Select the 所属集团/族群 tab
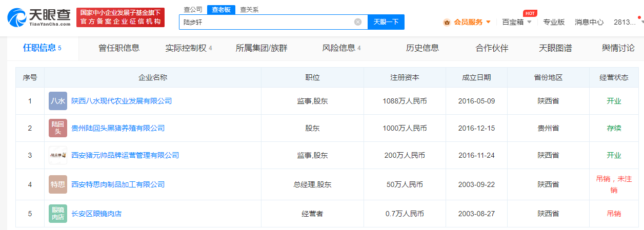The image size is (644, 230). point(261,48)
